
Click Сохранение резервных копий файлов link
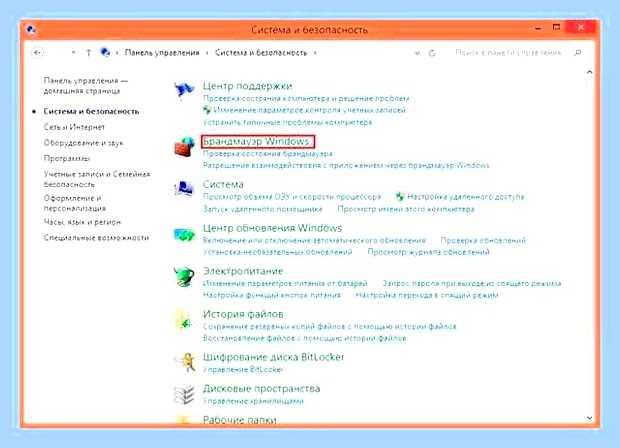coord(330,327)
